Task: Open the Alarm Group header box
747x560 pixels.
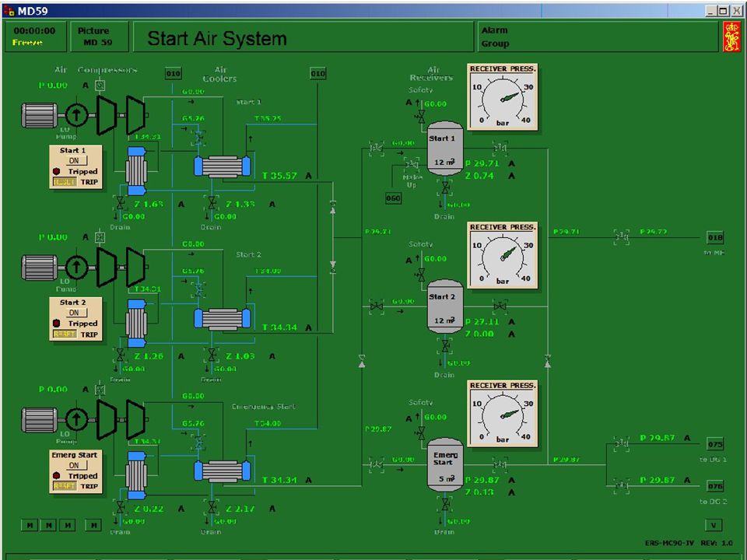Action: [598, 37]
